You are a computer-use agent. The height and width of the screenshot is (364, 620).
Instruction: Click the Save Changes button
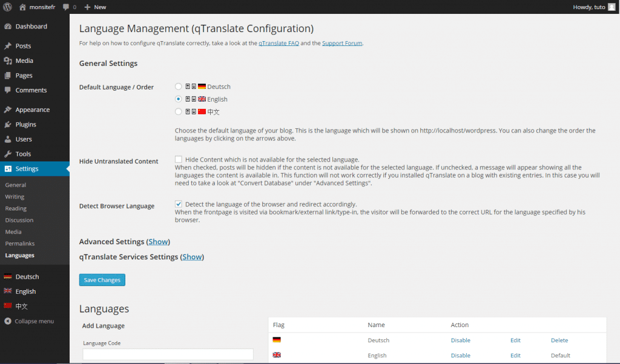click(102, 280)
